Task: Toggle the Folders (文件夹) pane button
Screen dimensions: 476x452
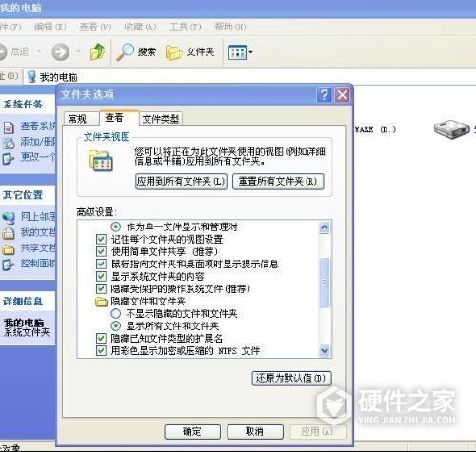Action: click(x=189, y=52)
